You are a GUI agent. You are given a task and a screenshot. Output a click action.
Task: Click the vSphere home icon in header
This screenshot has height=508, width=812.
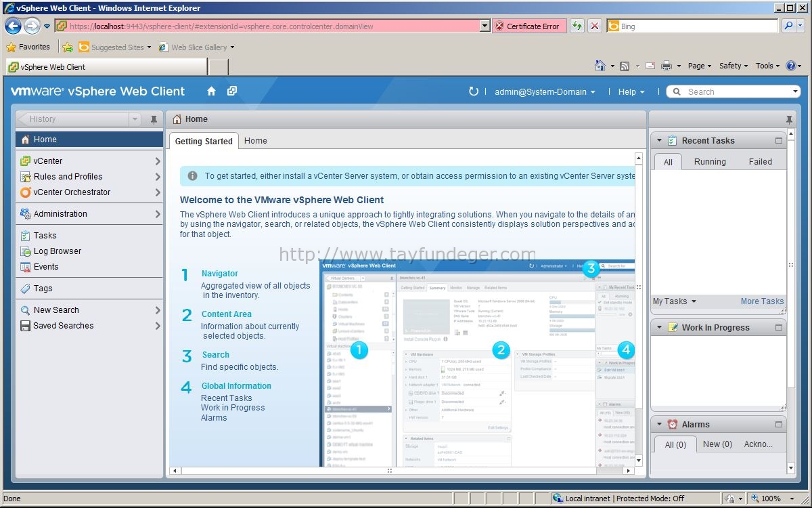(x=211, y=91)
